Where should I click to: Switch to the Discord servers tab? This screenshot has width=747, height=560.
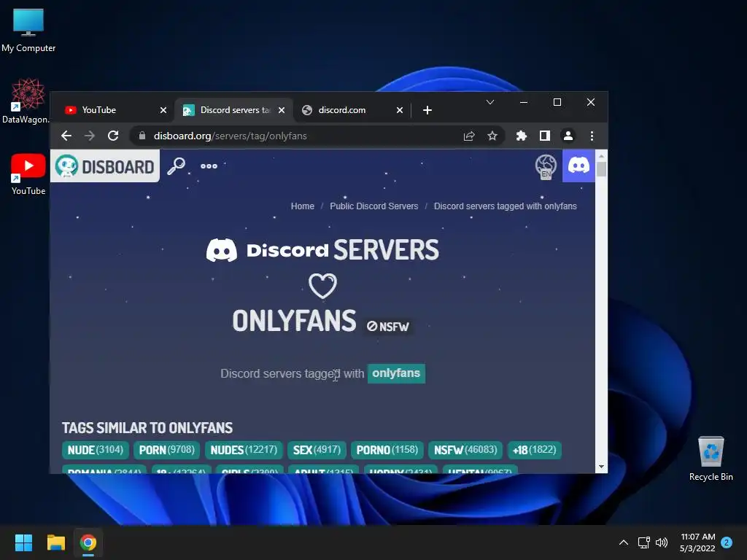point(233,110)
